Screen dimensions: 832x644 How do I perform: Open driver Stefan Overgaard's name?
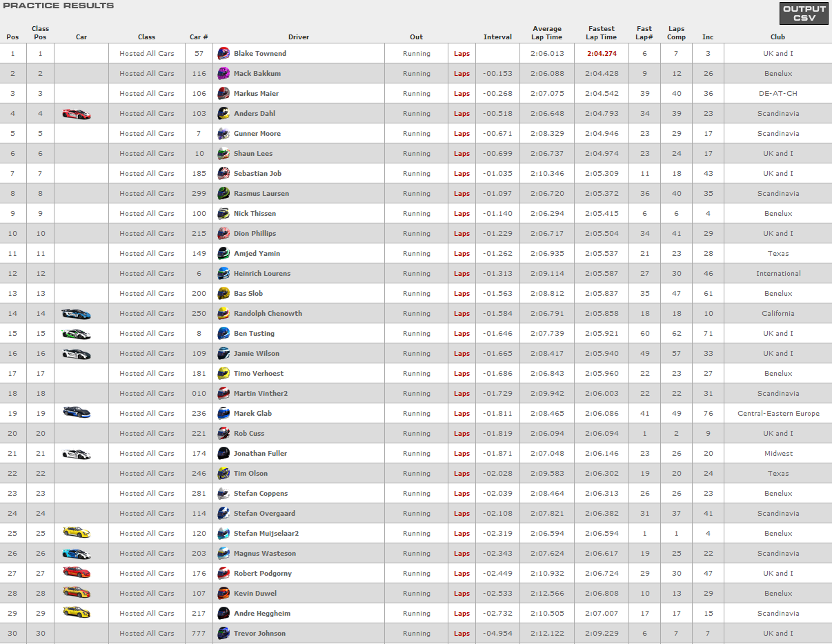pos(264,514)
